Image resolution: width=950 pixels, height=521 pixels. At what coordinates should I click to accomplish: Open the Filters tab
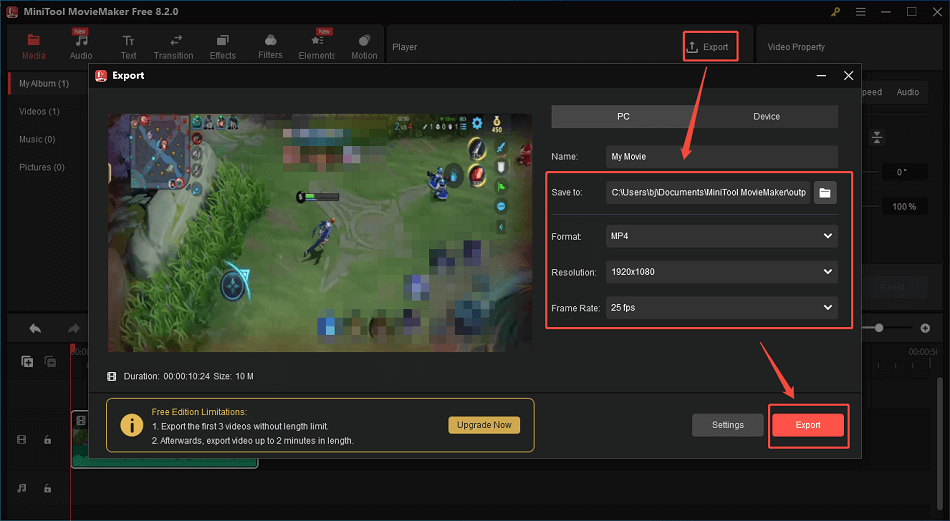coord(270,47)
